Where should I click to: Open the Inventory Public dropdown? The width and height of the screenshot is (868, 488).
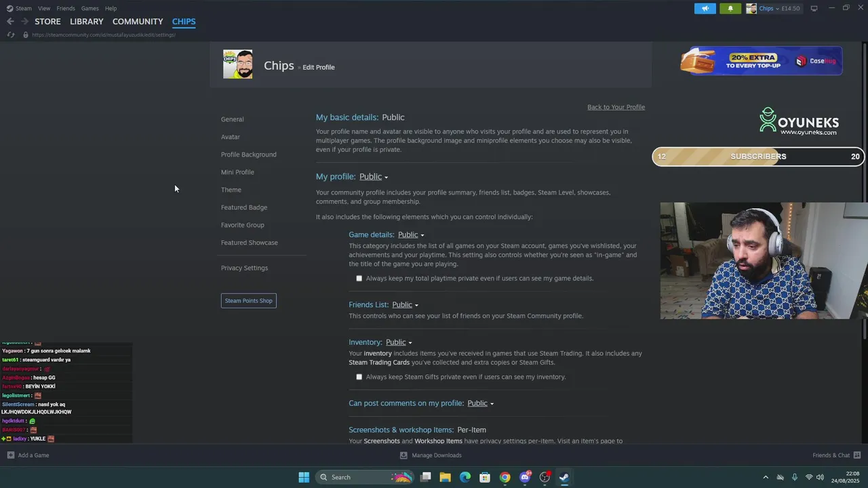coord(399,342)
